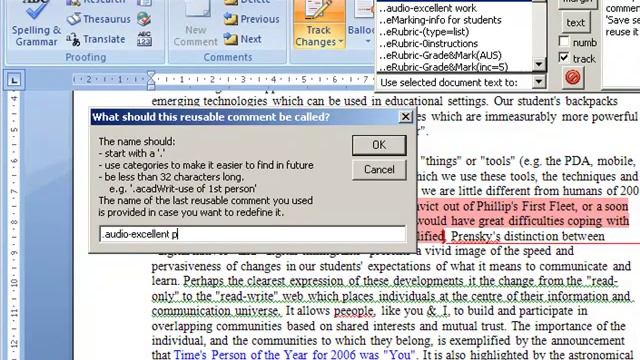Jump to Next comment
The width and height of the screenshot is (640, 360).
[x=242, y=39]
